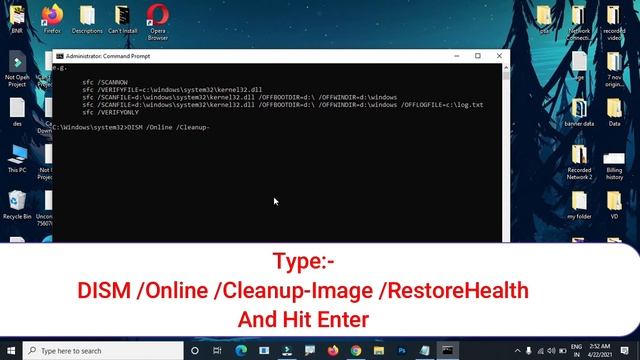Switch to Command Prompt taskbar button
The width and height of the screenshot is (640, 360).
pos(447,351)
